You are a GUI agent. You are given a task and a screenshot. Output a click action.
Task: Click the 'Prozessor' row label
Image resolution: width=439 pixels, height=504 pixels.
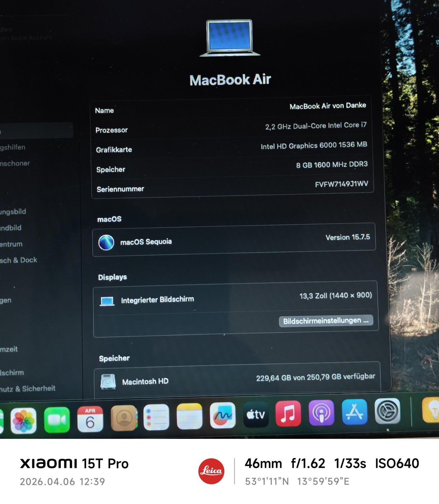point(112,130)
